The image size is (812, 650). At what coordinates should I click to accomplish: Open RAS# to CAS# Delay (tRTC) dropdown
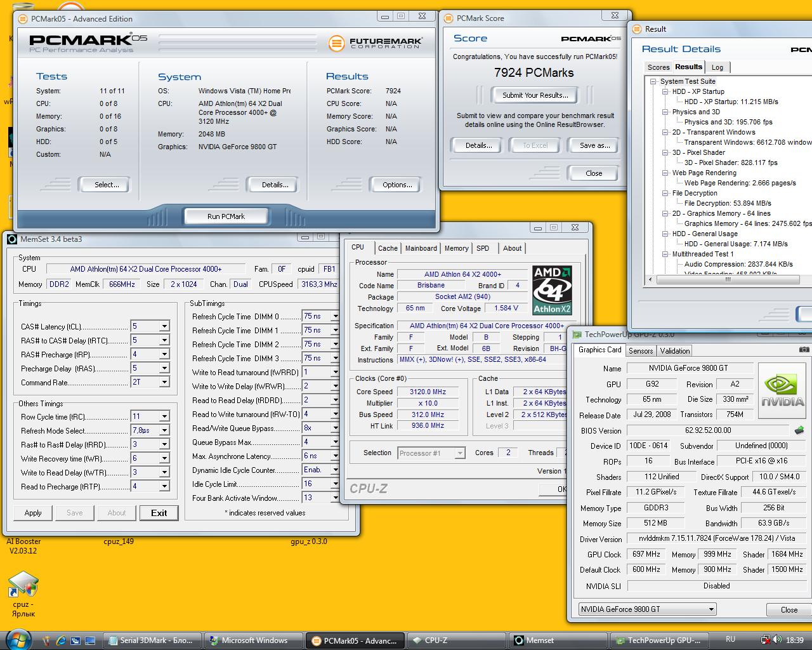(164, 340)
